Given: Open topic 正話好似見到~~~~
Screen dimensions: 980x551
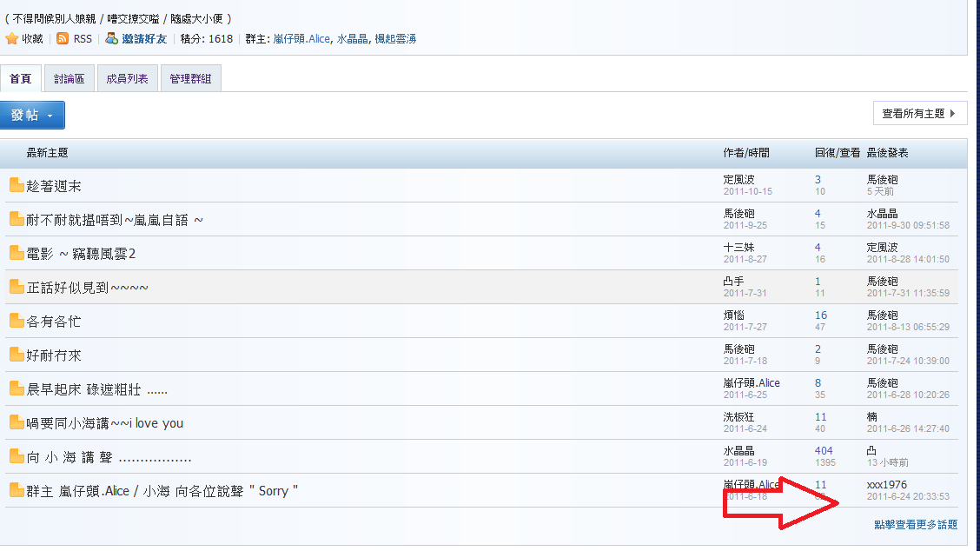Looking at the screenshot, I should (x=88, y=288).
